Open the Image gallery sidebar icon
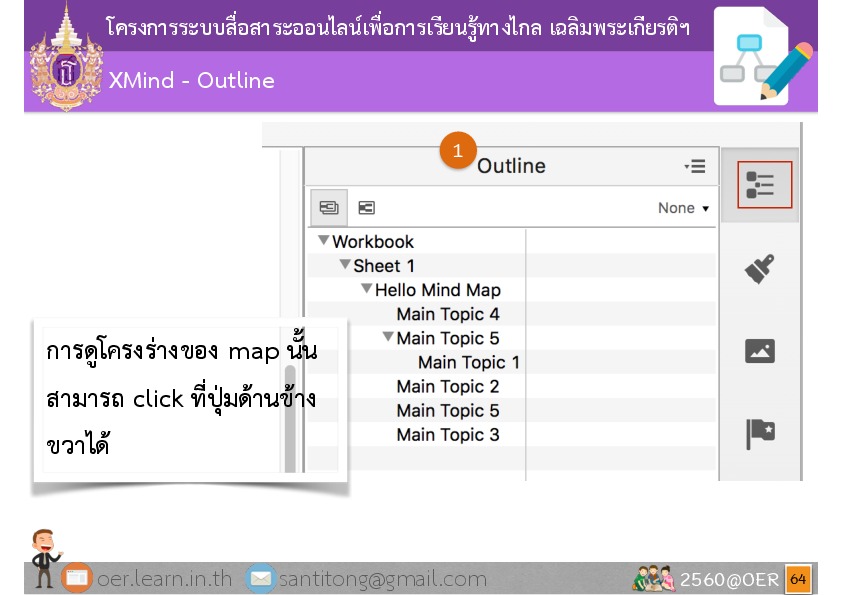Image resolution: width=842 pixels, height=595 pixels. [x=760, y=351]
